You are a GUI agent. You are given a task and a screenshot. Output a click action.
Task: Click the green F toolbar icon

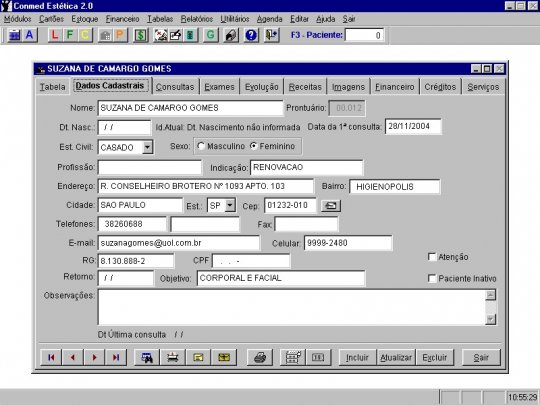point(70,35)
